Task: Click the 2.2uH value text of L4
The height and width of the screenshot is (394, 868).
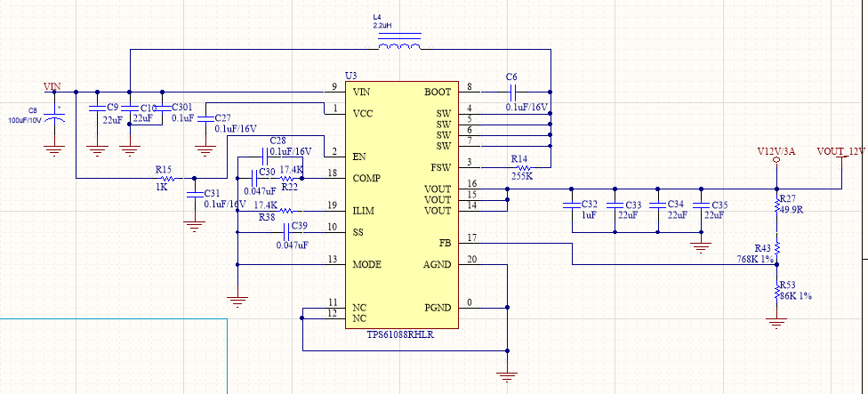Action: (x=382, y=26)
